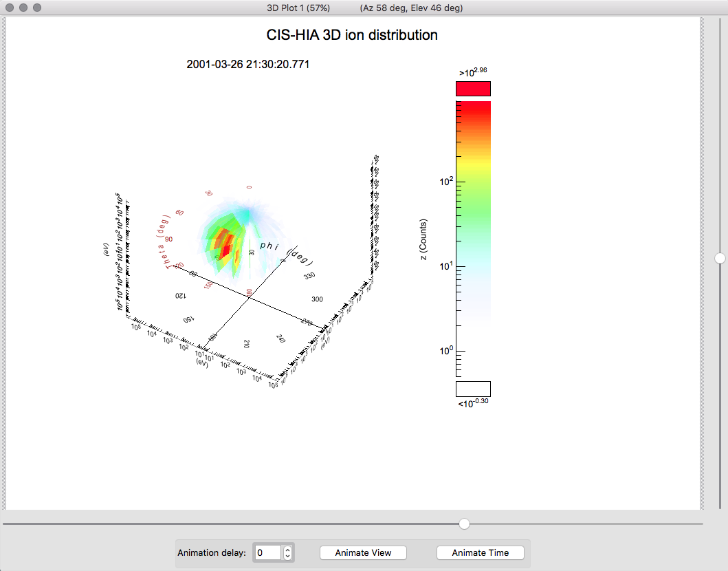Click the red peak of the 3D ion distribution
Image resolution: width=728 pixels, height=571 pixels.
click(224, 242)
